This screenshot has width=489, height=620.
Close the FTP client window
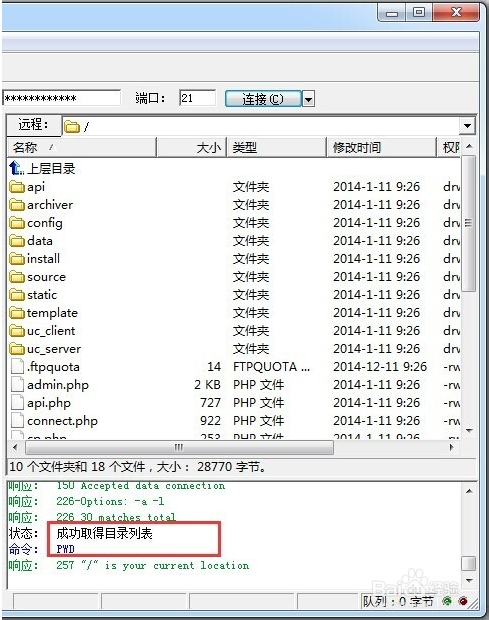(x=456, y=13)
